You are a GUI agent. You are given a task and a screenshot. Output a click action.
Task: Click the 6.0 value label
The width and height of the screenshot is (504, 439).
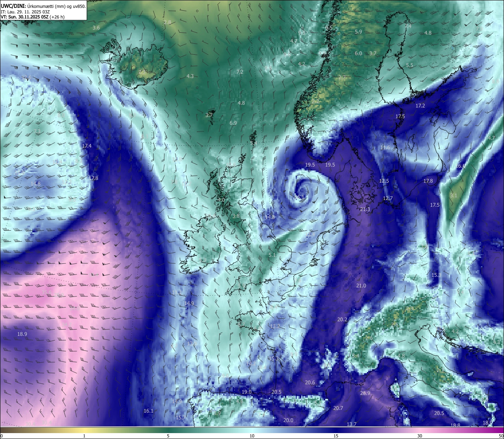coord(358,53)
